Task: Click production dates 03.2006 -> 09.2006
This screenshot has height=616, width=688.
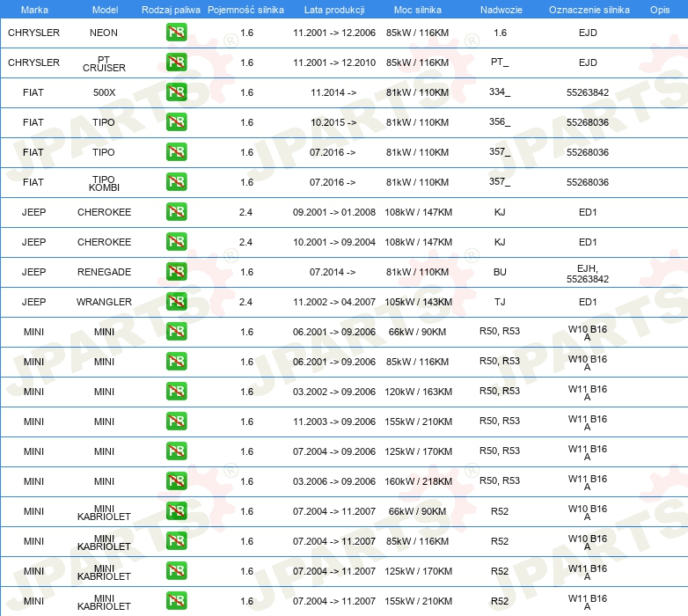Action: [334, 481]
